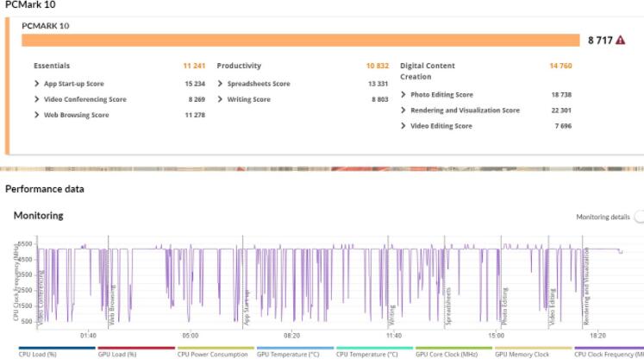Expand the App Start-up Score row
Image resolution: width=644 pixels, height=359 pixels.
[x=73, y=84]
